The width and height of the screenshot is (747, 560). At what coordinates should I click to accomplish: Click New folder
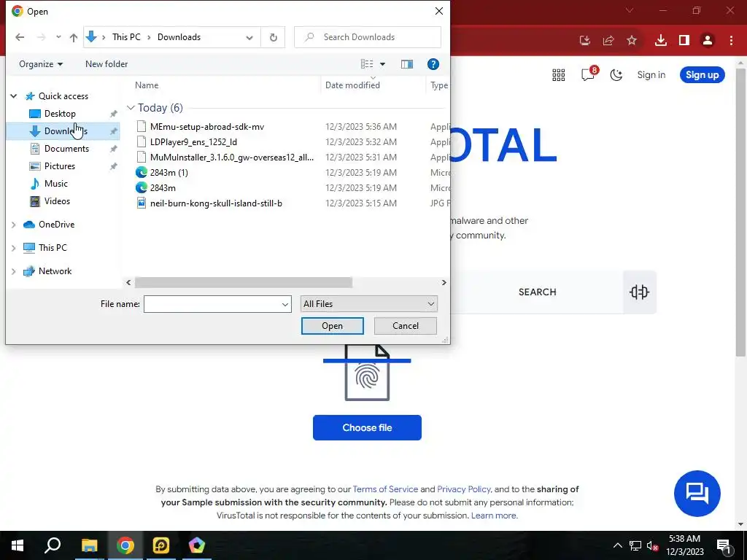[x=107, y=64]
